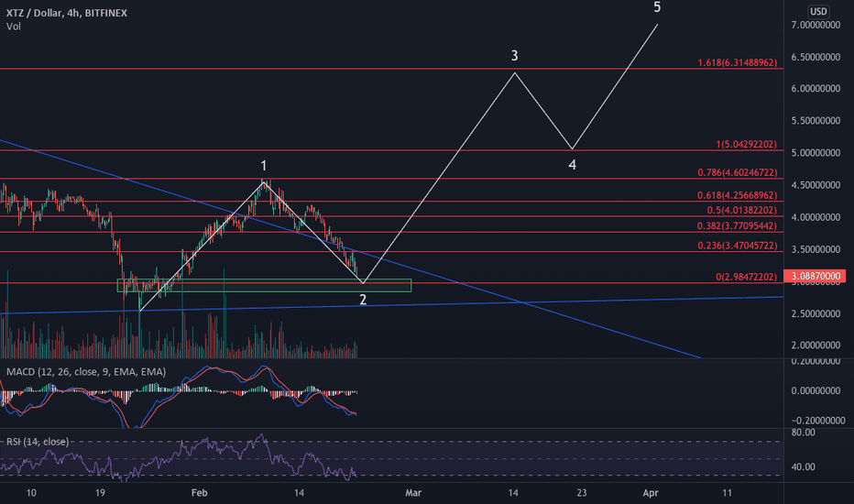This screenshot has height=504, width=854.
Task: Click the 3.50000000 price axis label
Action: (816, 249)
